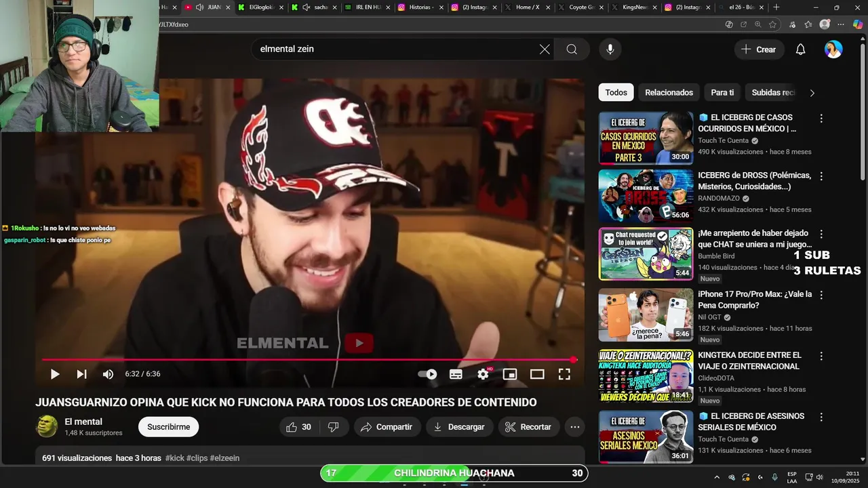
Task: Select the Todos filter chip
Action: point(616,93)
